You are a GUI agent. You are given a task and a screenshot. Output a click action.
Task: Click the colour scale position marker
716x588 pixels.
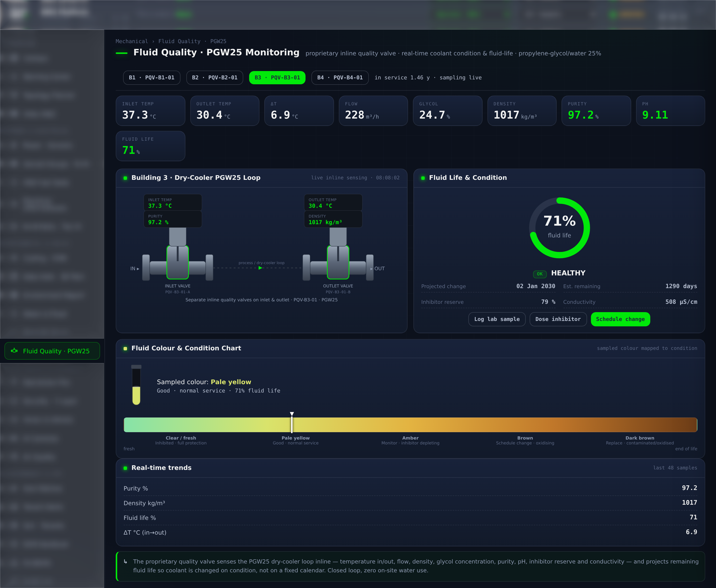pyautogui.click(x=292, y=423)
